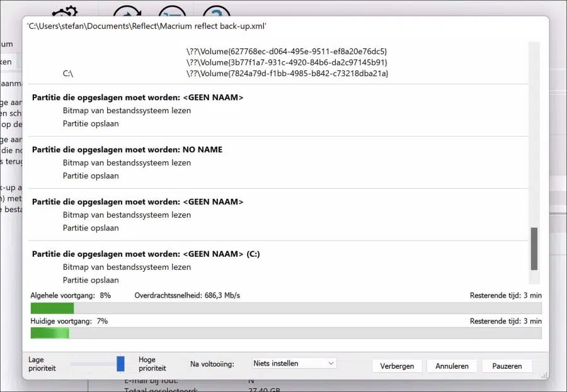Screen dimensions: 567x392
Task: Click 'Overdrachtssnelheid: 686,3 Mb/s' text
Action: click(x=187, y=296)
